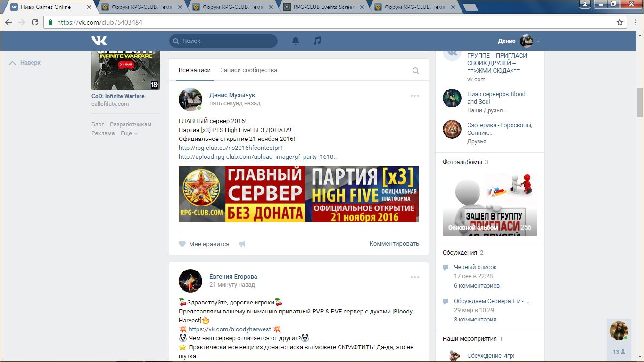The image size is (644, 362).
Task: Open the RPG-CLUB server banner image
Action: 299,194
